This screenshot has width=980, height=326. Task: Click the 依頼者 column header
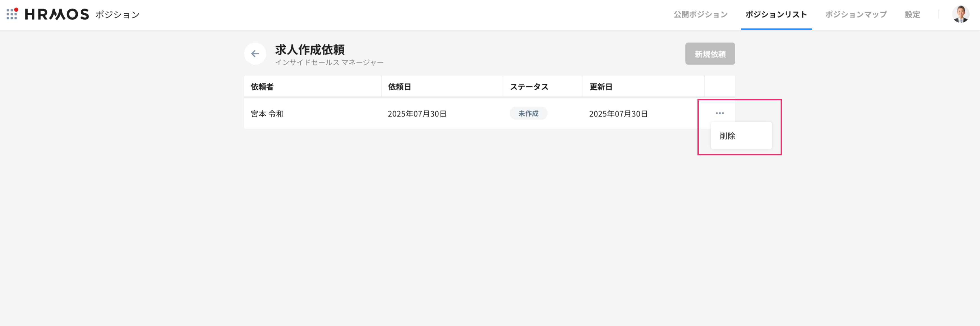tap(262, 87)
